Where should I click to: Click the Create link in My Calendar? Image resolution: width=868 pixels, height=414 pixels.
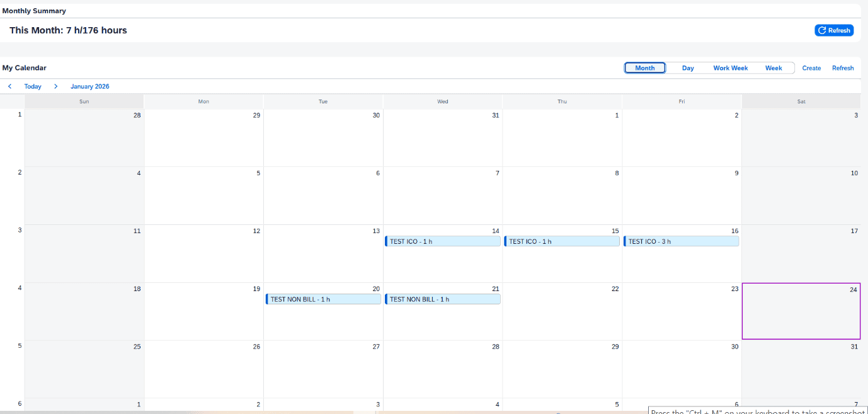811,68
